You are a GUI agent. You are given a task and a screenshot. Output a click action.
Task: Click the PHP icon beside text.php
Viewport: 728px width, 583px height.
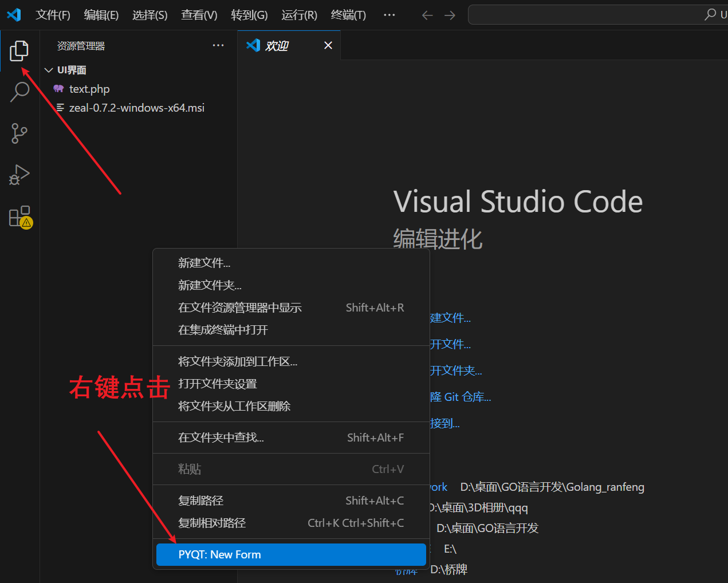[x=58, y=89]
